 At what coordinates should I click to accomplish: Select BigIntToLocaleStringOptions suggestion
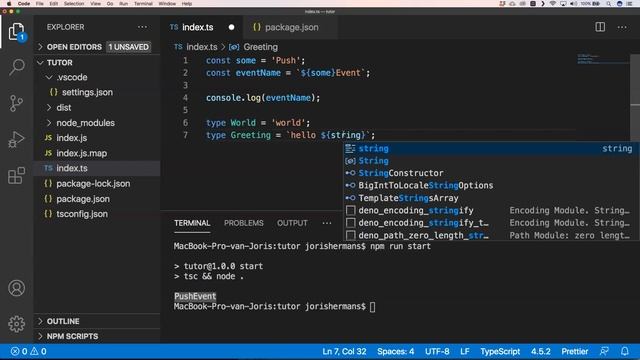point(490,185)
